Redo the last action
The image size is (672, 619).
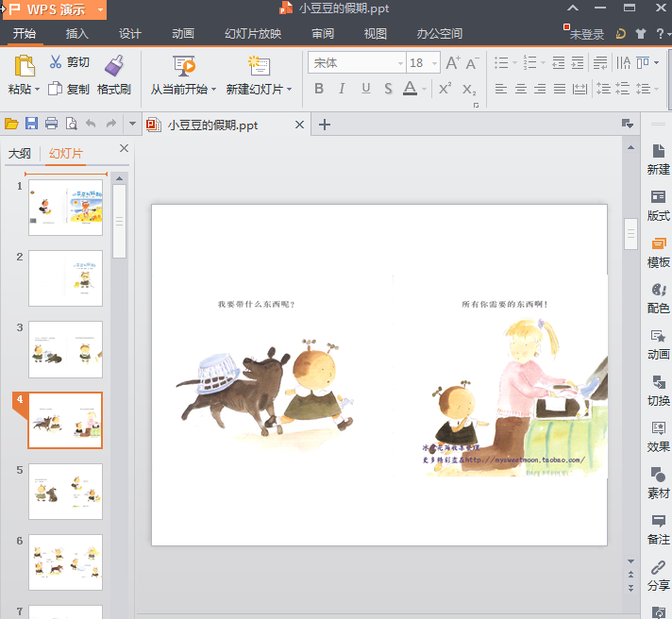point(111,124)
